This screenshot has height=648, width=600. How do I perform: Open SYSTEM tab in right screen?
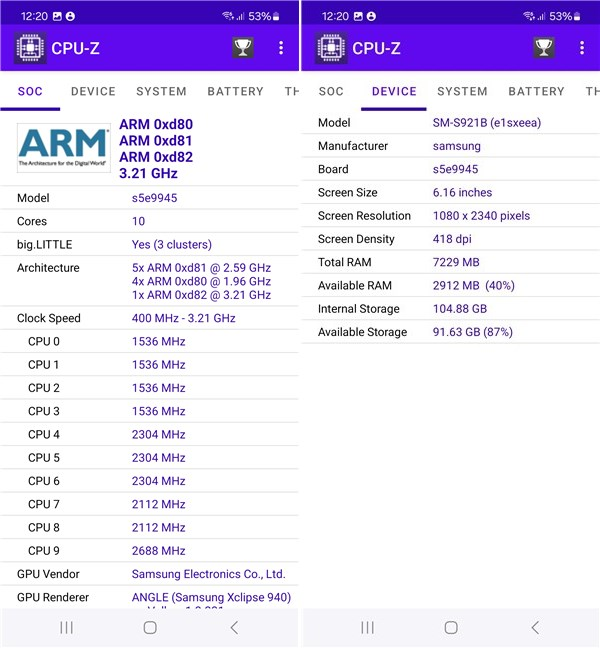(x=462, y=91)
